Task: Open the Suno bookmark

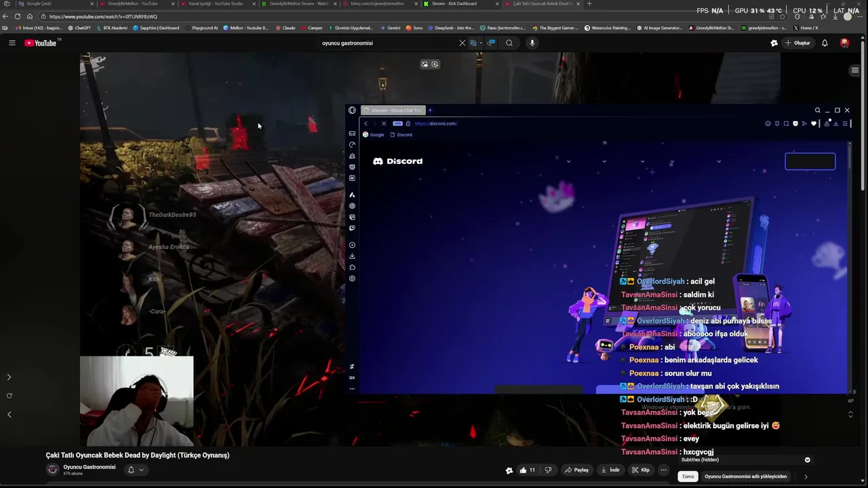Action: pos(414,28)
